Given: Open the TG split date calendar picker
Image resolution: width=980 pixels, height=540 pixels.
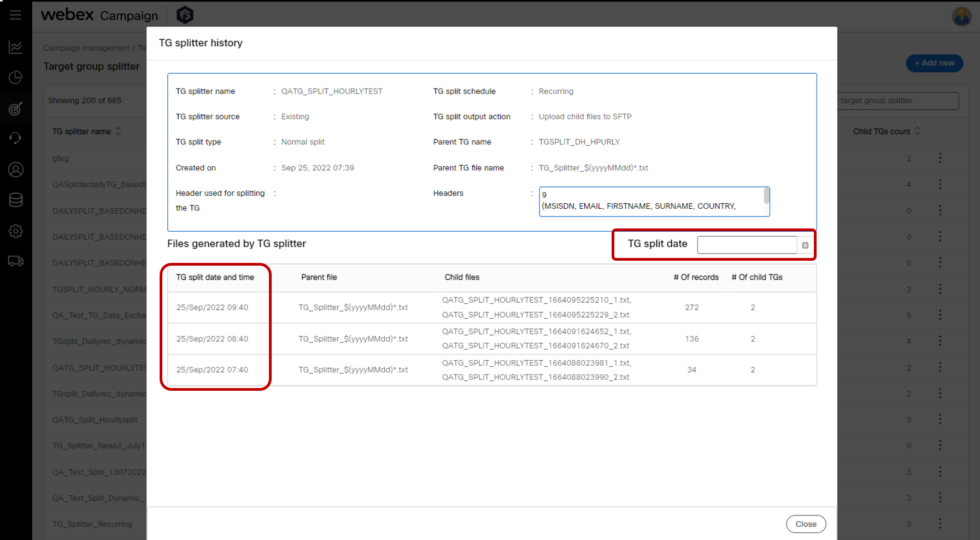Looking at the screenshot, I should pyautogui.click(x=805, y=245).
